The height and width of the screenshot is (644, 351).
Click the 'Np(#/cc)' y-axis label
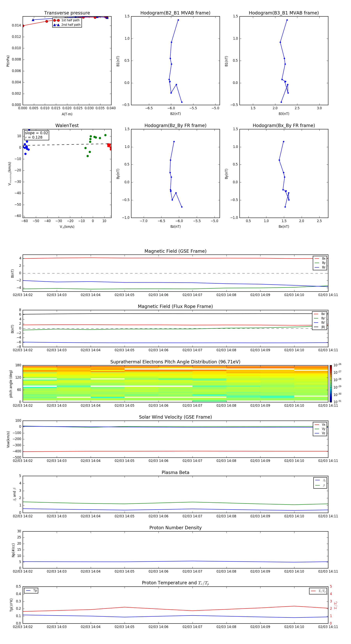point(13,550)
